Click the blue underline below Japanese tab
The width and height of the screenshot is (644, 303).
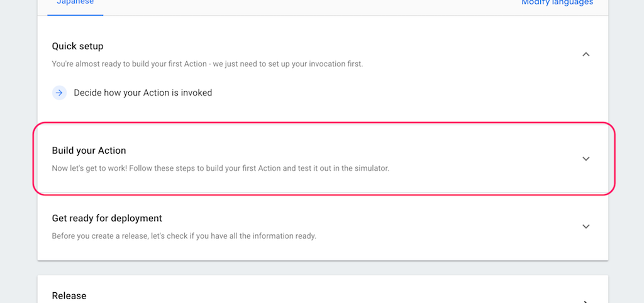pyautogui.click(x=75, y=14)
